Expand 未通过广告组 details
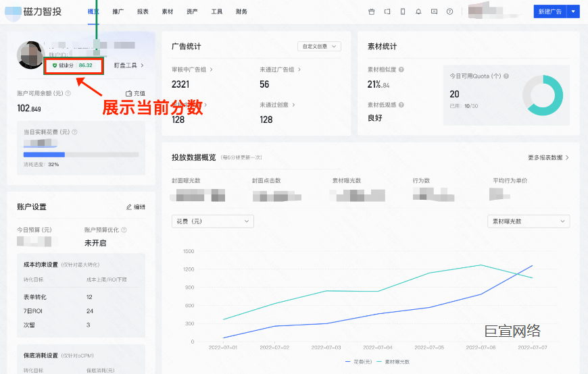 click(x=280, y=70)
